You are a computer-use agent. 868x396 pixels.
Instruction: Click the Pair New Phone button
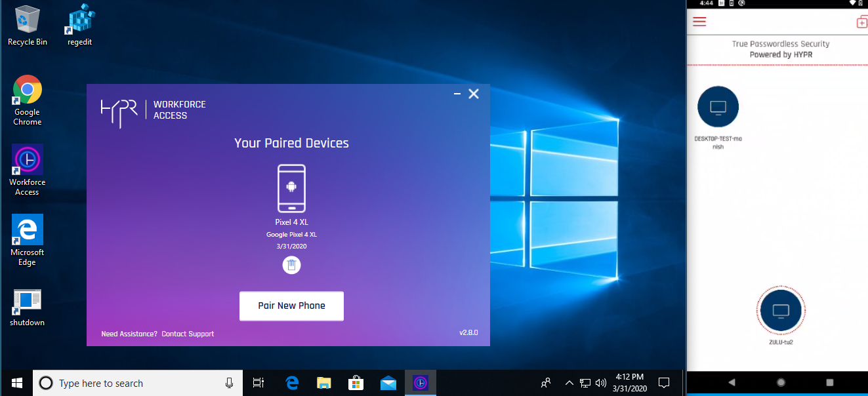coord(291,306)
